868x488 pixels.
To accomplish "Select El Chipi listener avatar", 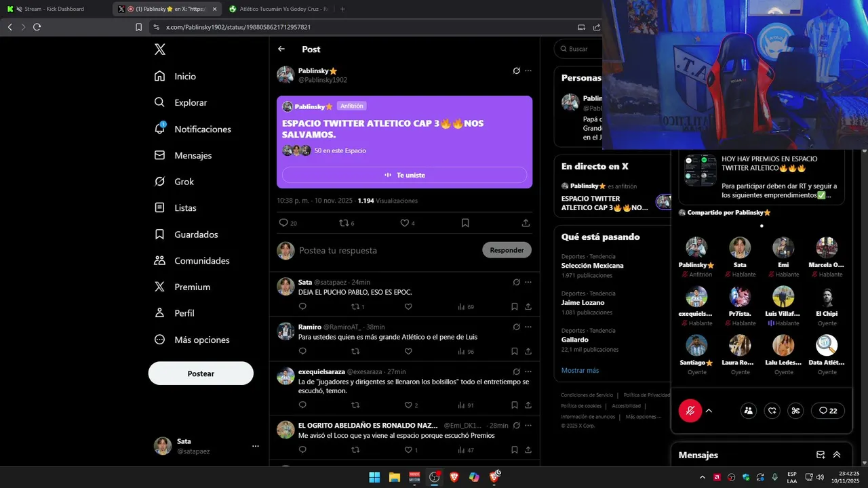I will pyautogui.click(x=827, y=296).
